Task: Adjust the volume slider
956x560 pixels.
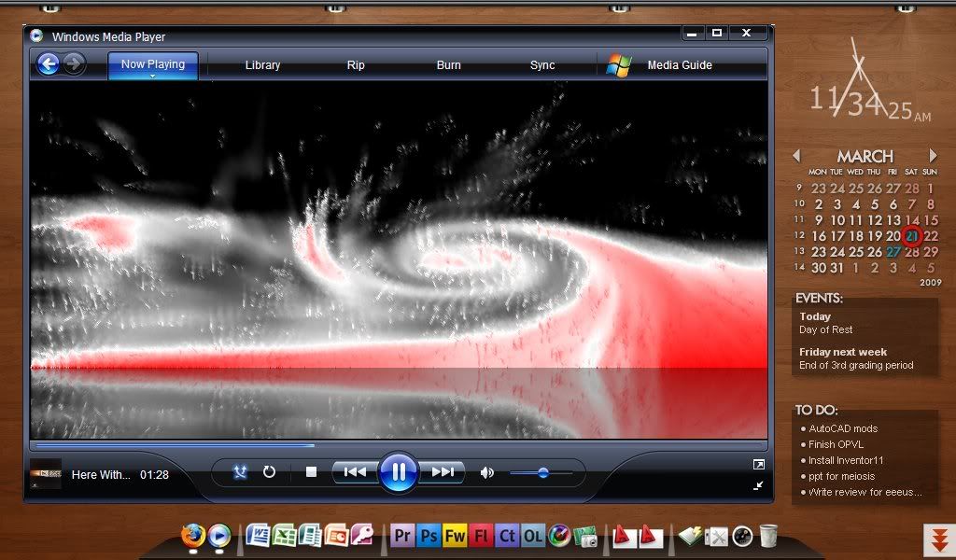Action: 541,473
